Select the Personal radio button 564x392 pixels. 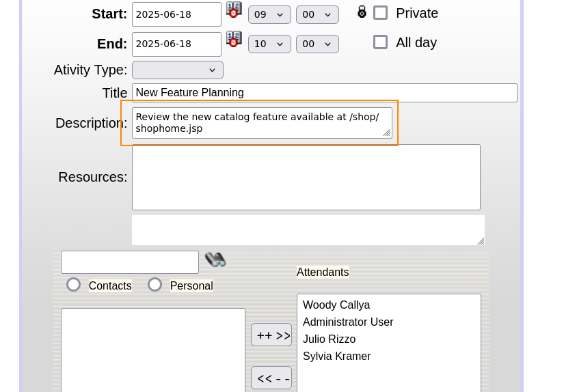pos(155,285)
